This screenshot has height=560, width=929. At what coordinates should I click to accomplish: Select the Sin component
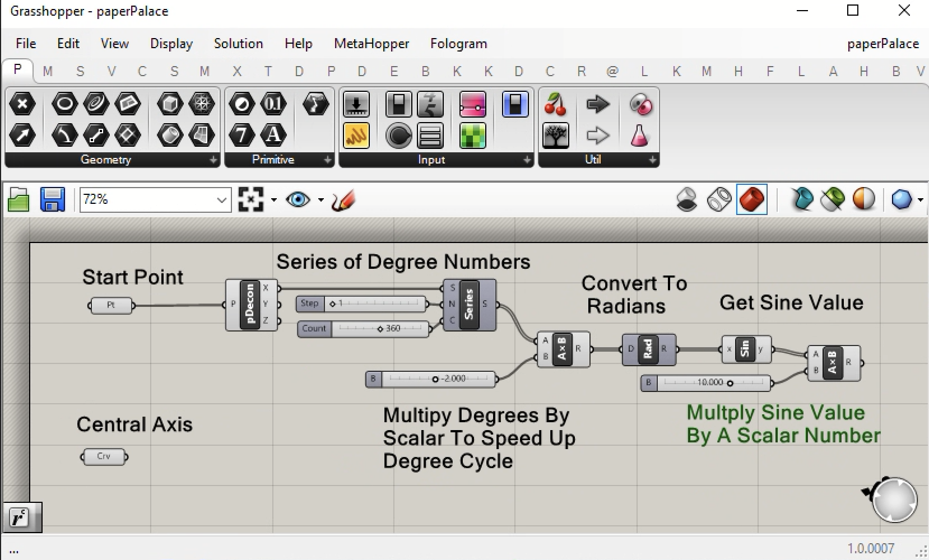point(745,349)
